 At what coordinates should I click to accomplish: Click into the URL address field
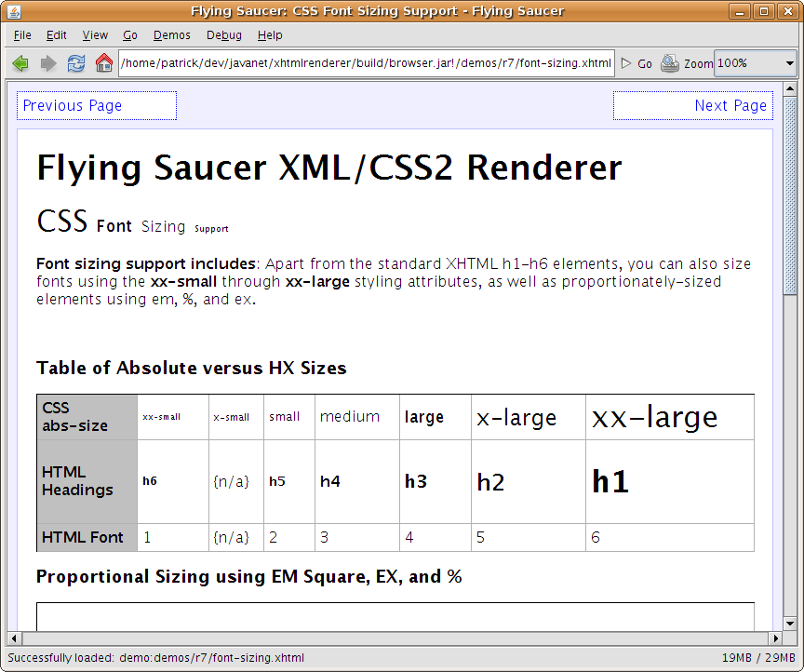pos(366,63)
